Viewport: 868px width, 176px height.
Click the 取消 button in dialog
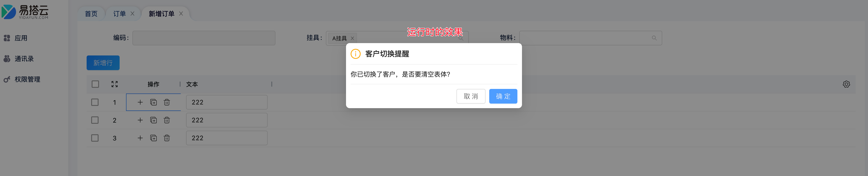click(x=471, y=96)
